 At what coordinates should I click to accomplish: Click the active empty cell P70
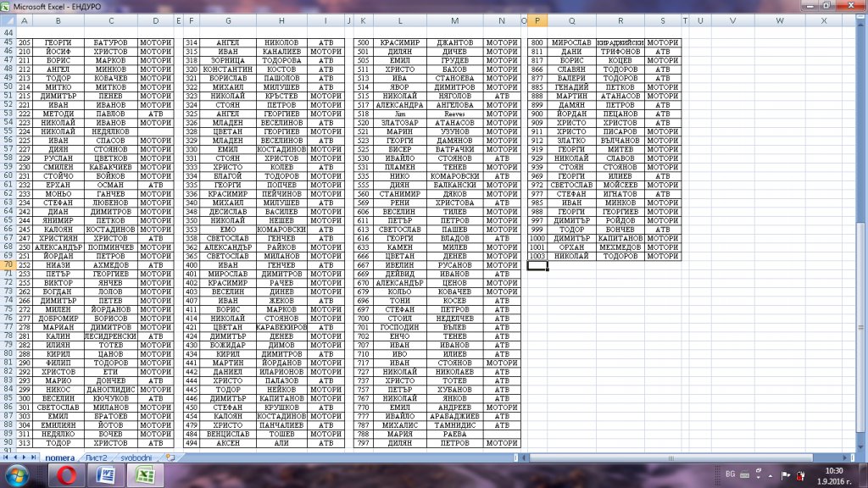(537, 265)
